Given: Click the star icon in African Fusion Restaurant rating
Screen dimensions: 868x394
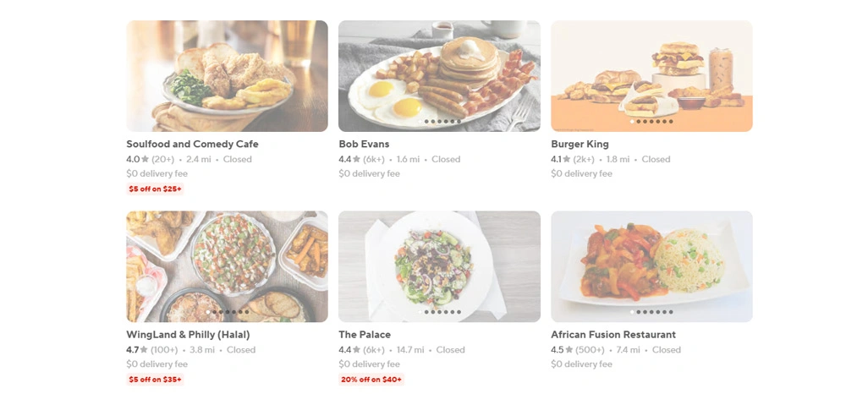Looking at the screenshot, I should pos(570,350).
